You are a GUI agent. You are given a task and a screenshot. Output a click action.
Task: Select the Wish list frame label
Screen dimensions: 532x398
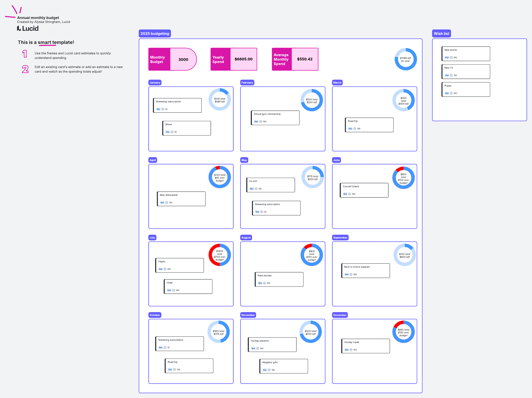click(x=441, y=34)
